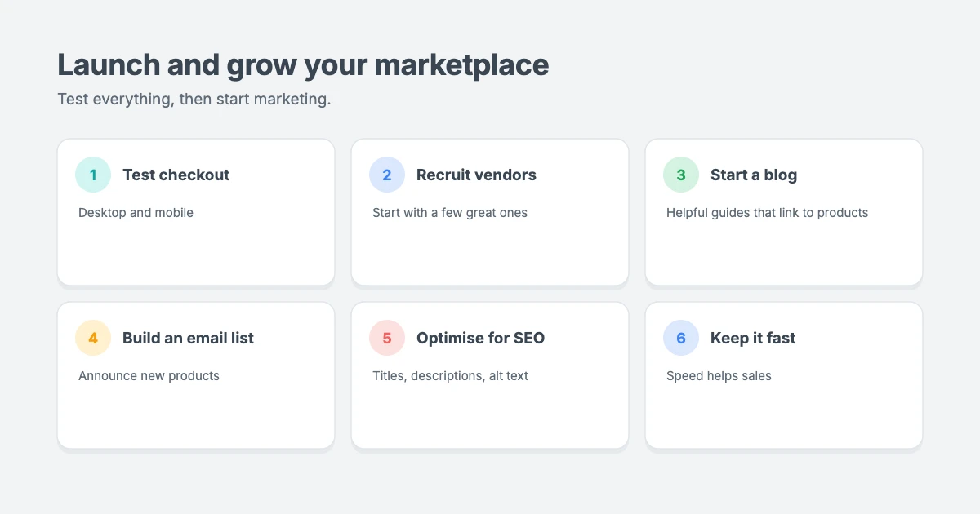Image resolution: width=980 pixels, height=514 pixels.
Task: Click the red number 5 circle badge
Action: coord(387,338)
